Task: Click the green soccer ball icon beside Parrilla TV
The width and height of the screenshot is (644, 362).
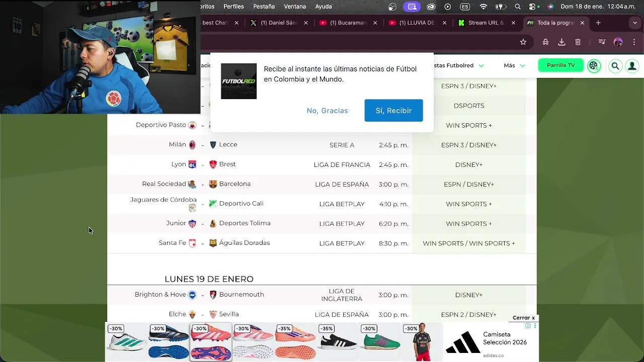Action: 594,66
